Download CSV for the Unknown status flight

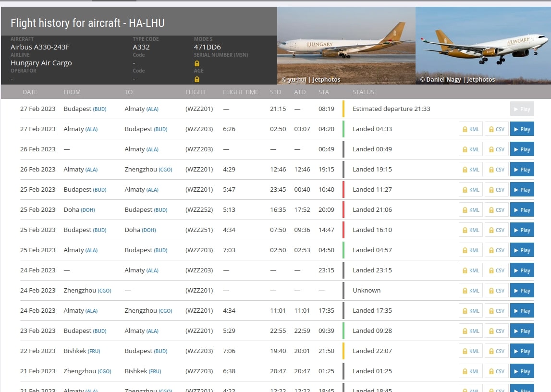(496, 291)
